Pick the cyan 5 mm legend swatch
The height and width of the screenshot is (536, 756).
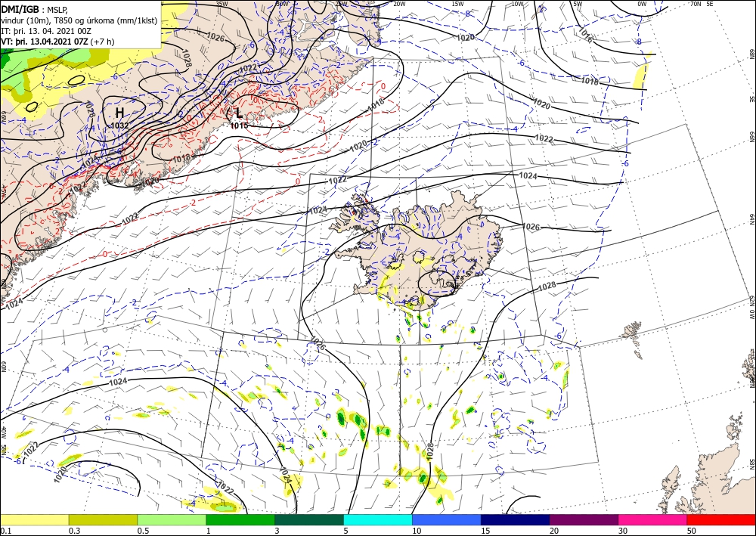coord(378,519)
